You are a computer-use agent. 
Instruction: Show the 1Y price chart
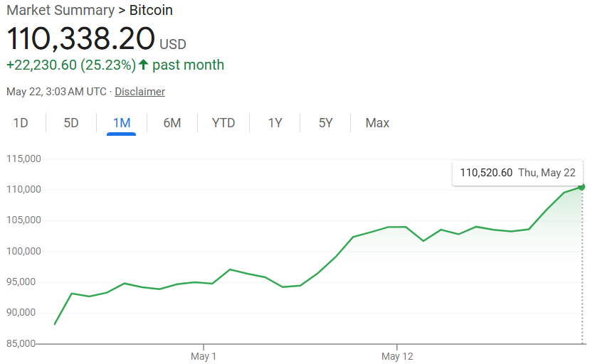tap(275, 123)
